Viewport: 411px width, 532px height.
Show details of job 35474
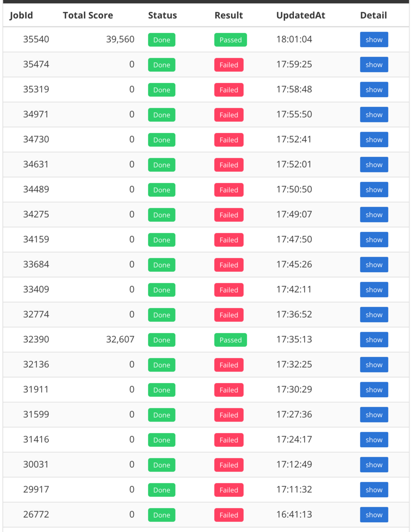pos(374,65)
